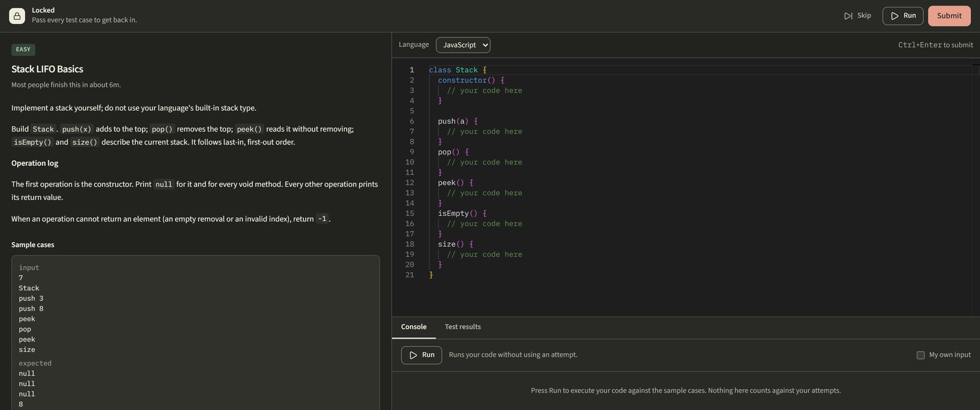Click the size() code line
This screenshot has height=410, width=980.
click(455, 244)
